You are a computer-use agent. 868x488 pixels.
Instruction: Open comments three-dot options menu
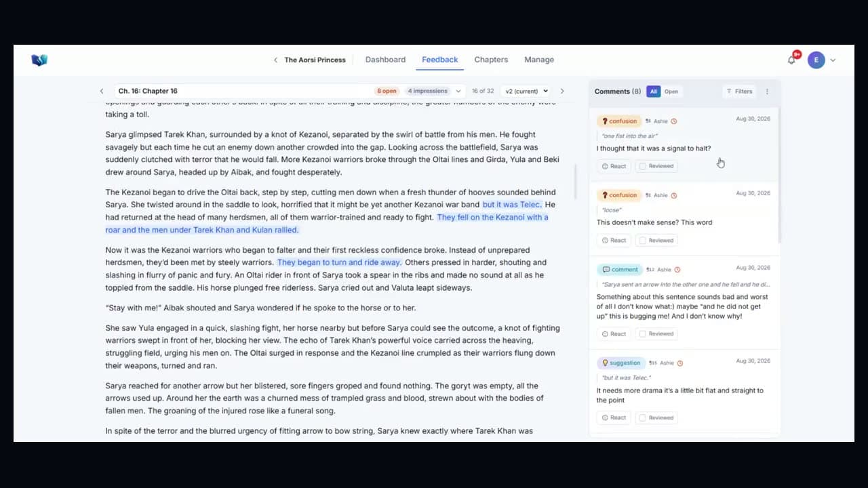pyautogui.click(x=767, y=91)
